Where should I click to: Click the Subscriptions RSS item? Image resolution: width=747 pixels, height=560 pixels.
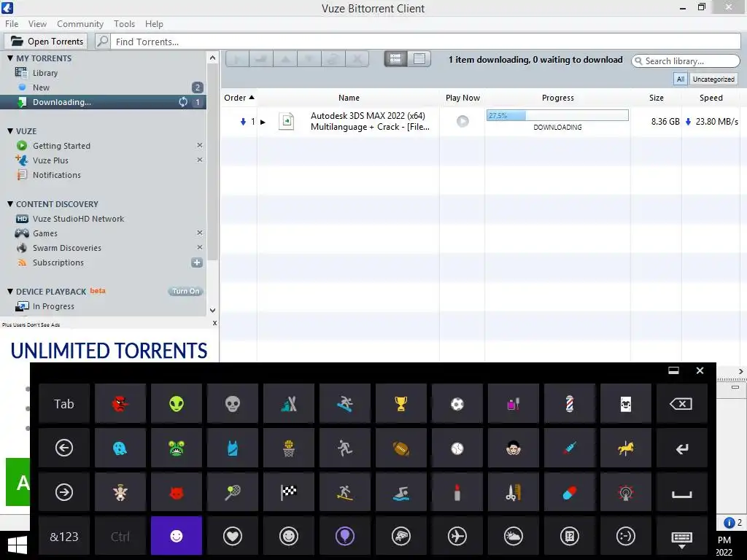(58, 262)
